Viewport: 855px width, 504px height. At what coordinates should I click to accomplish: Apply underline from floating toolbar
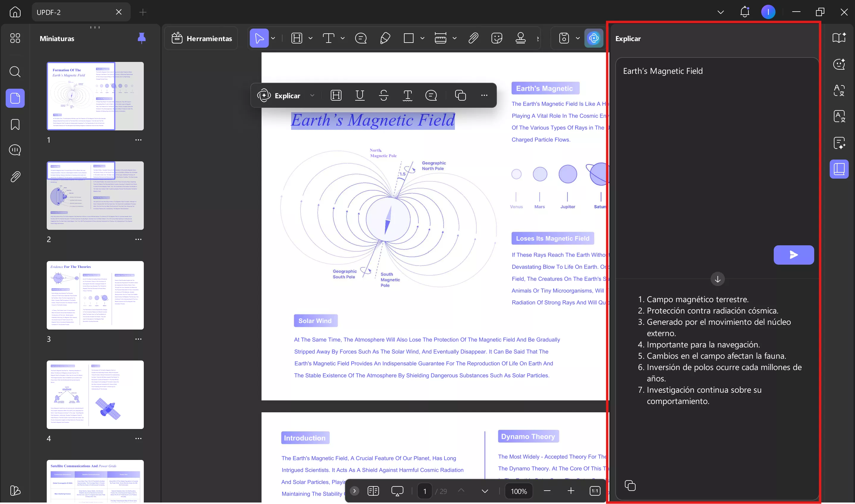[360, 96]
